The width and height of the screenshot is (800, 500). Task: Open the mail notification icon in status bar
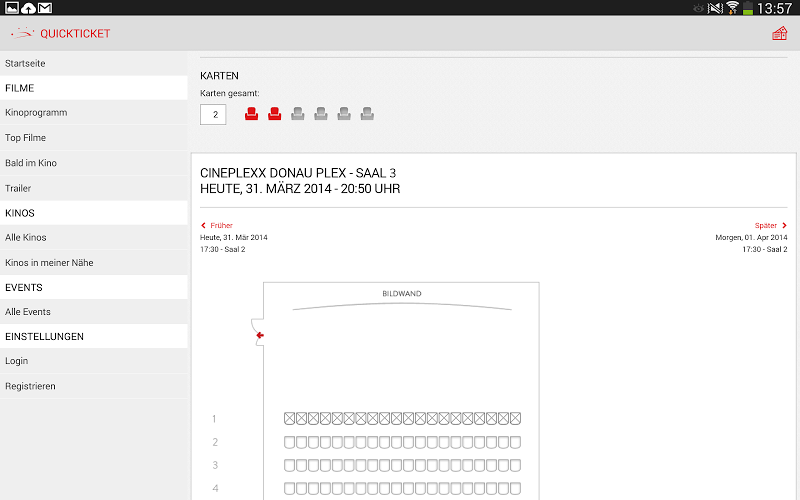click(45, 8)
